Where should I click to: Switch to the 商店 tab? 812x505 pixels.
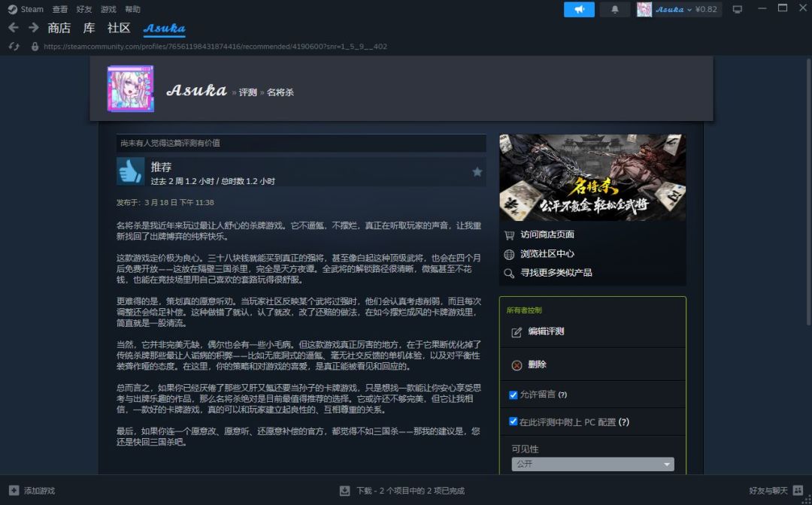coord(59,28)
